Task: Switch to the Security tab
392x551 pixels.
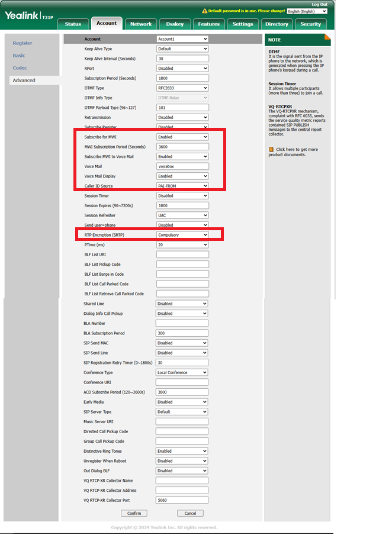Action: tap(310, 24)
